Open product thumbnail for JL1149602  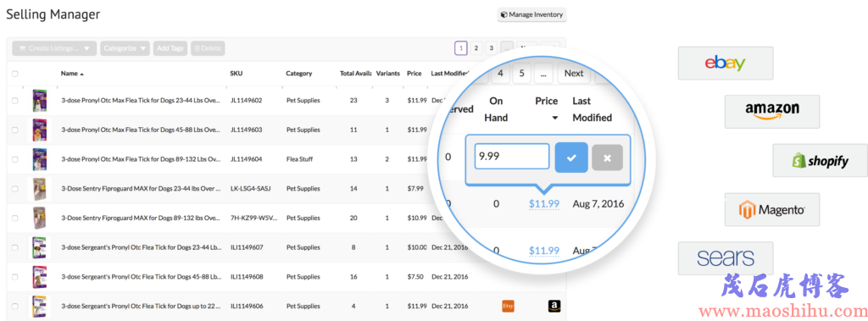(39, 101)
